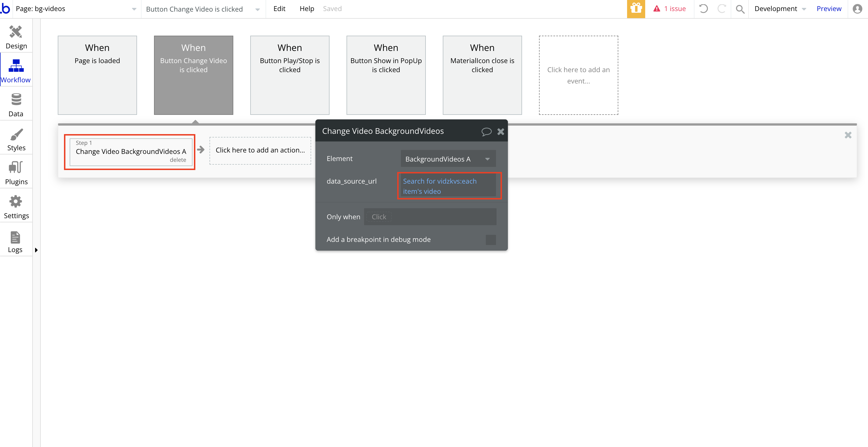Open the Button Change Video is clicked dropdown
The height and width of the screenshot is (447, 868).
coord(203,9)
